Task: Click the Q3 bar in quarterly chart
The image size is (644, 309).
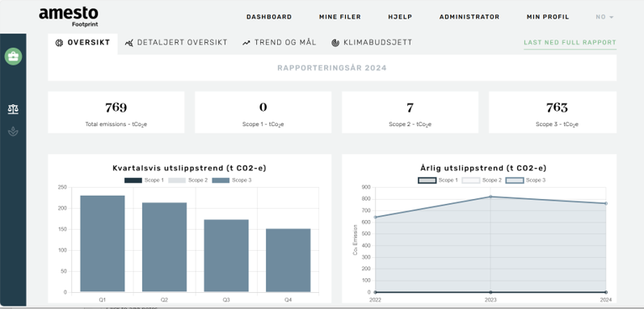Action: click(226, 256)
